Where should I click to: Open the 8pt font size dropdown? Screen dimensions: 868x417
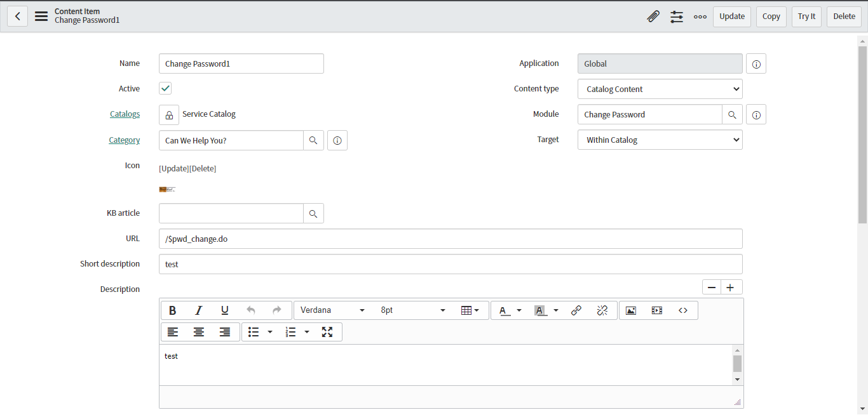[x=413, y=310]
